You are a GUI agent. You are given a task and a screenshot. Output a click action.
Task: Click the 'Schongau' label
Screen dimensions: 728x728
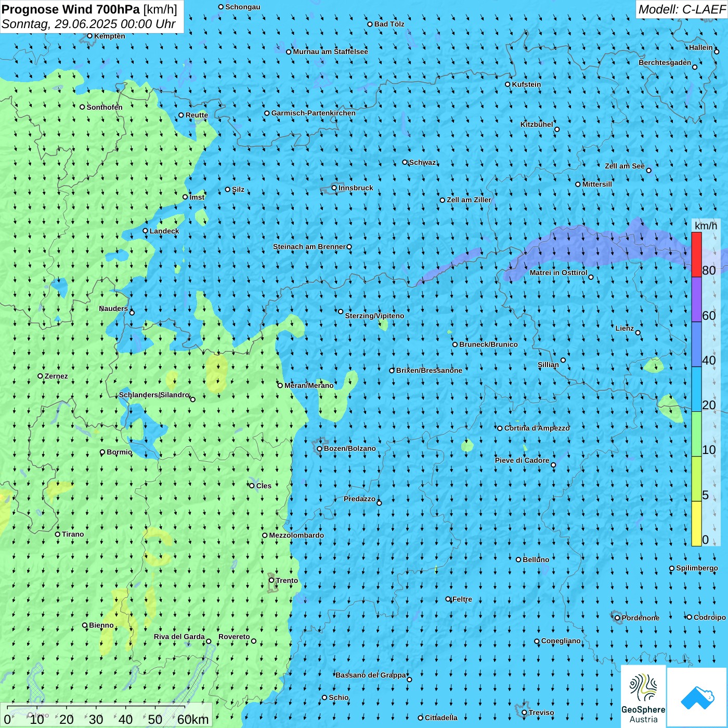(x=243, y=7)
